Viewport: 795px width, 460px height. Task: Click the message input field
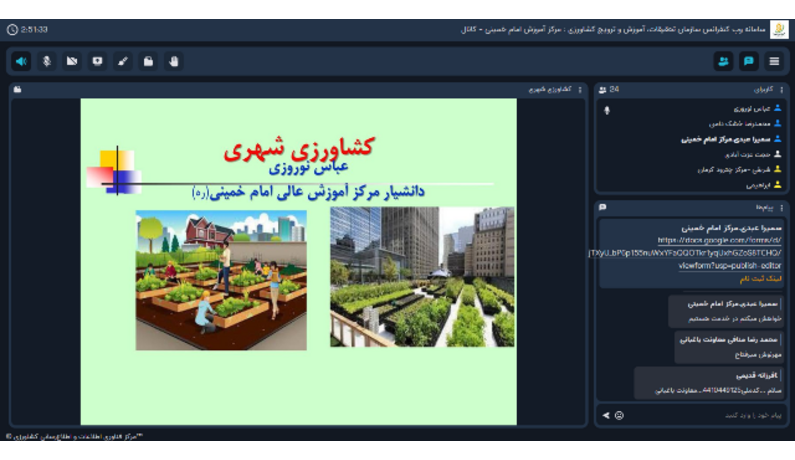(705, 415)
